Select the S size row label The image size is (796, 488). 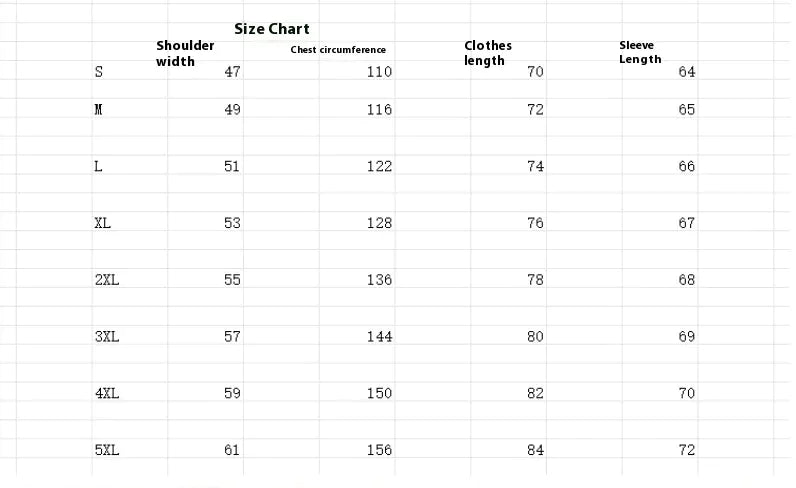click(x=98, y=72)
